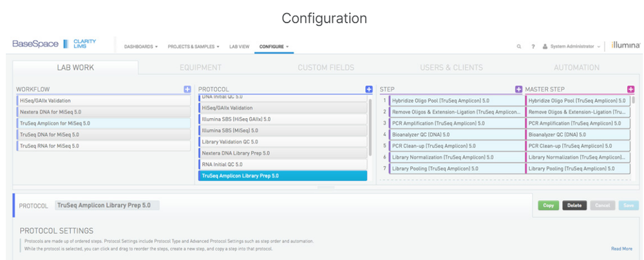Viewport: 644px width, 260px height.
Task: Edit the protocol name field
Action: click(107, 205)
